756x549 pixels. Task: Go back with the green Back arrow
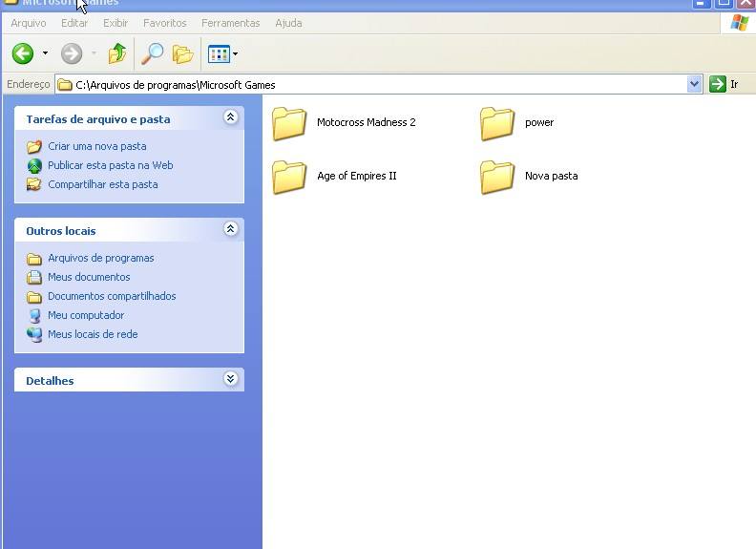coord(23,53)
